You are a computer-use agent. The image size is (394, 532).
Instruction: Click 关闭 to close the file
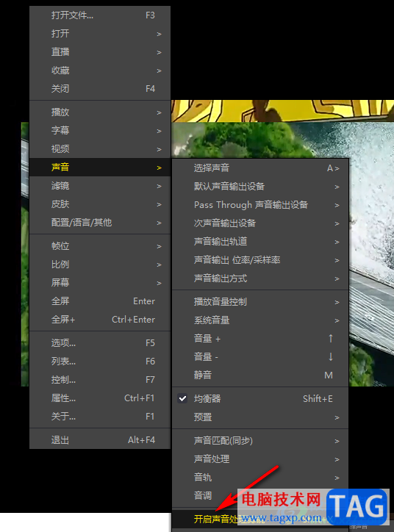[x=100, y=89]
